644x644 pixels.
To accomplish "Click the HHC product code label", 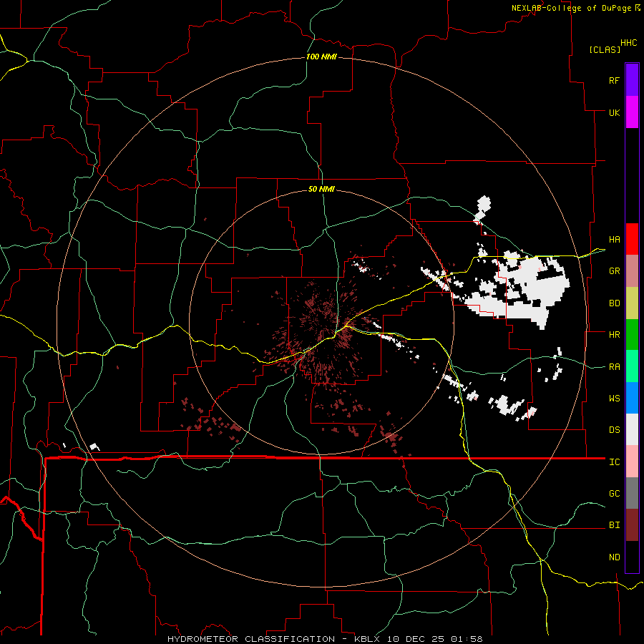I will pos(628,43).
